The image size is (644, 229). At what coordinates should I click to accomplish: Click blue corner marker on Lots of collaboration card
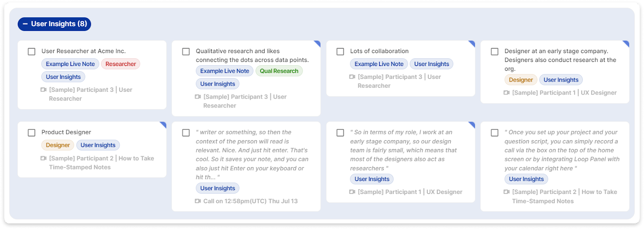[472, 43]
